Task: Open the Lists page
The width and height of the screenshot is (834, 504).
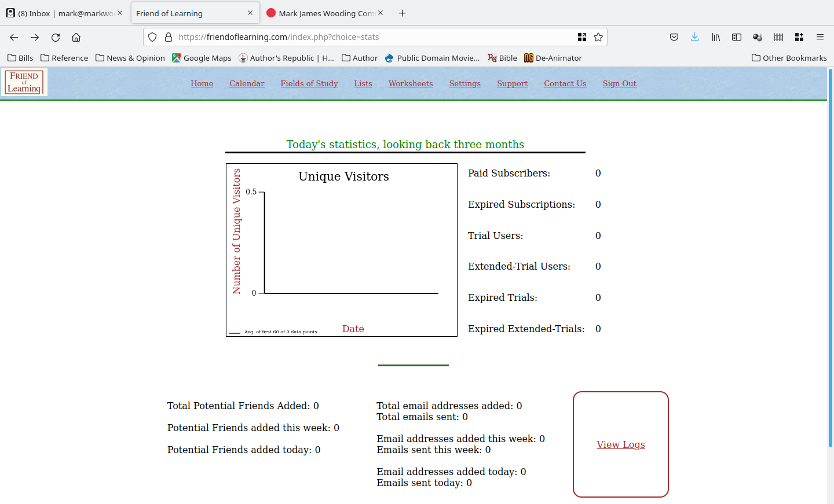Action: (363, 83)
